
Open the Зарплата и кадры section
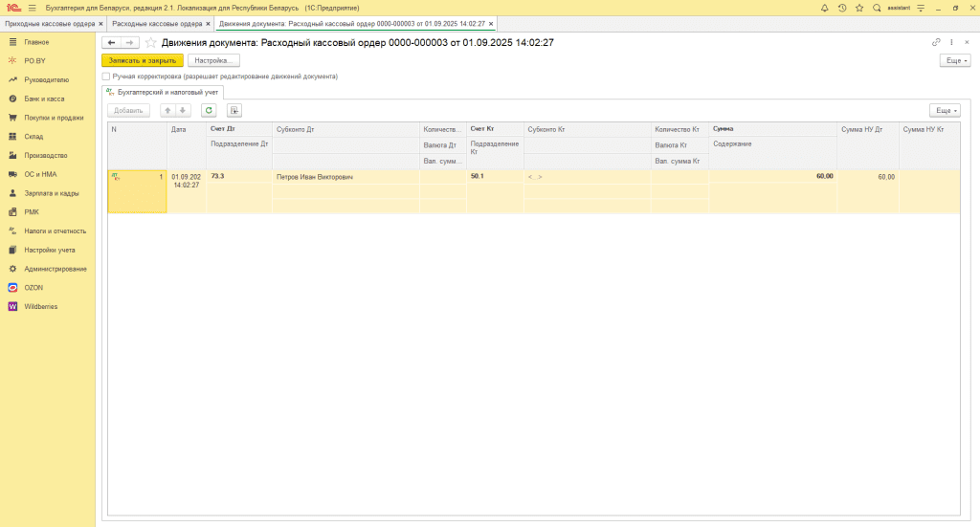[51, 193]
